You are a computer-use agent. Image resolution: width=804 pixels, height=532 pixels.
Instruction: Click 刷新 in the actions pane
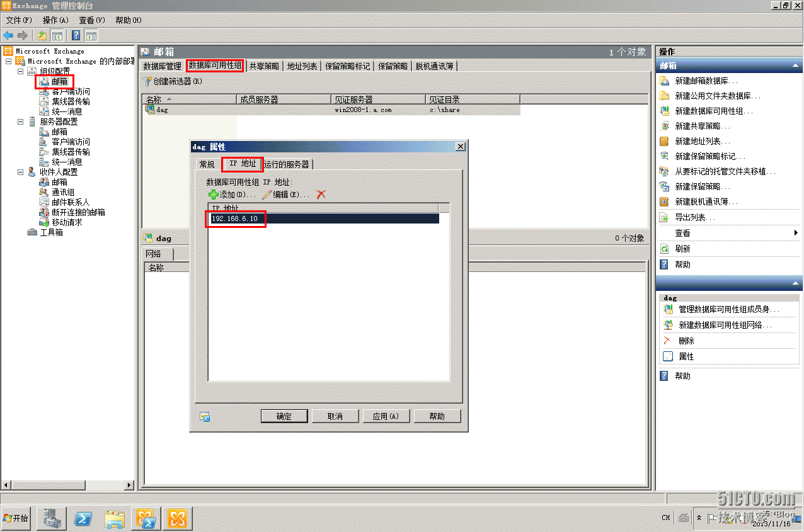click(x=682, y=249)
